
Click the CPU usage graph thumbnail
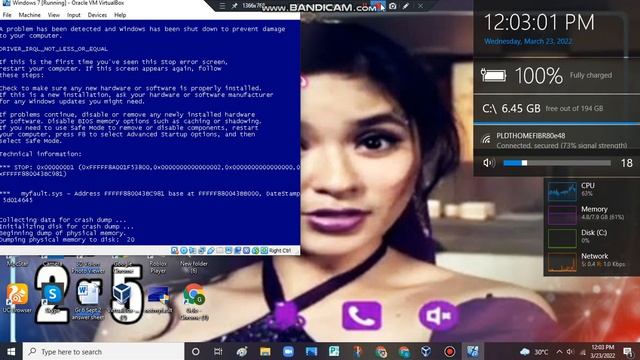point(562,191)
